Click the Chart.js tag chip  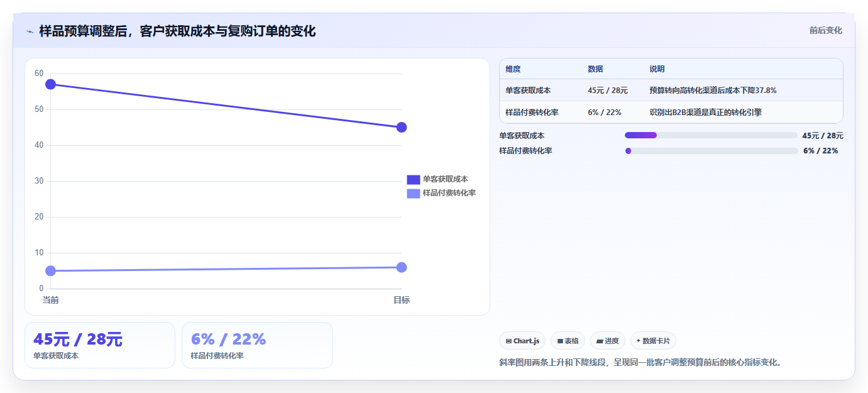[522, 341]
